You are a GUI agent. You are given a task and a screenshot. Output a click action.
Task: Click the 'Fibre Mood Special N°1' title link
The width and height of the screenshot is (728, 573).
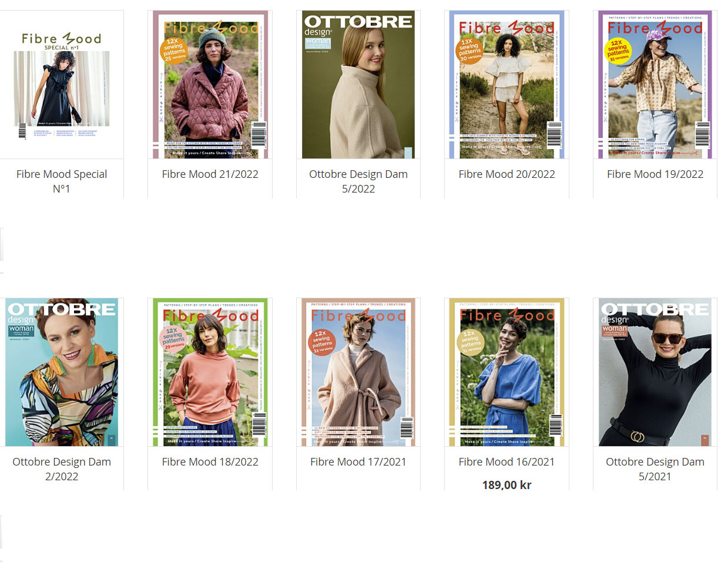tap(62, 181)
